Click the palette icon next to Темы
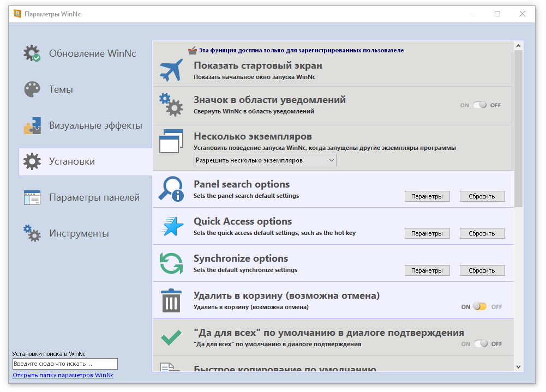Viewport: 546px width, 392px height. click(x=32, y=89)
